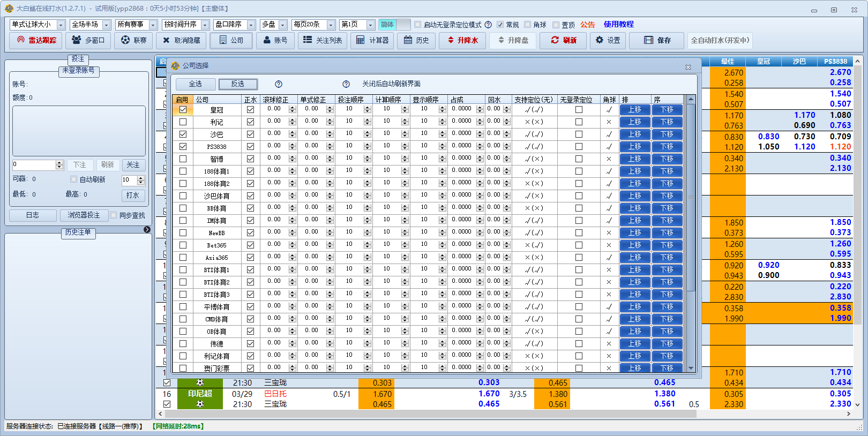
Task: Click the 刷新 refresh icon button
Action: pyautogui.click(x=555, y=40)
